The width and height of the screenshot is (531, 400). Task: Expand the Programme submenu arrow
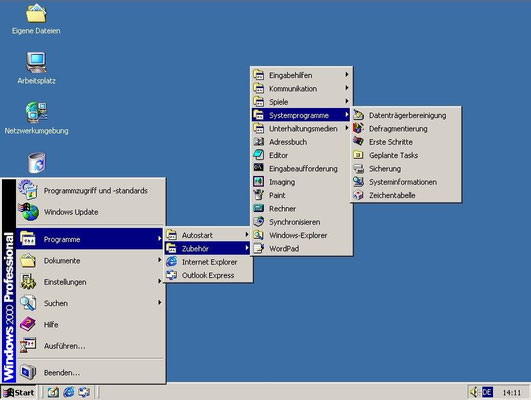tap(159, 239)
